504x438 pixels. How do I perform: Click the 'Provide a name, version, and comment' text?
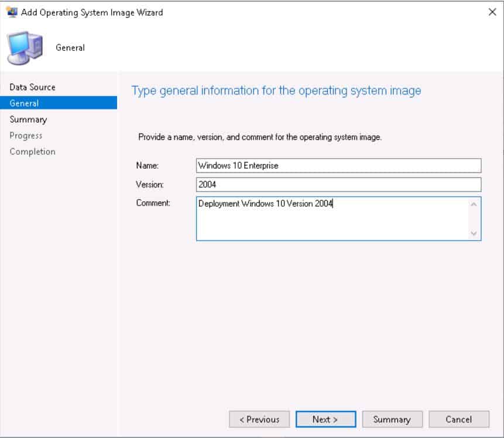[x=260, y=138]
